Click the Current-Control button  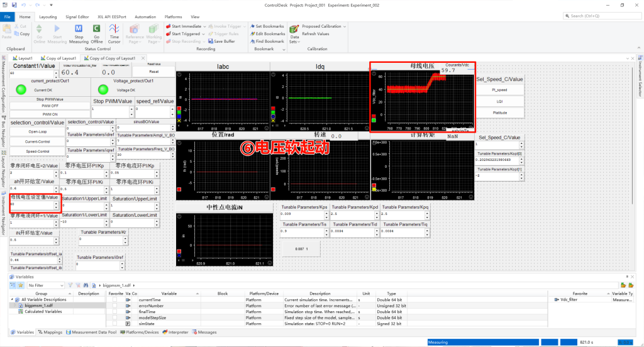(x=37, y=141)
